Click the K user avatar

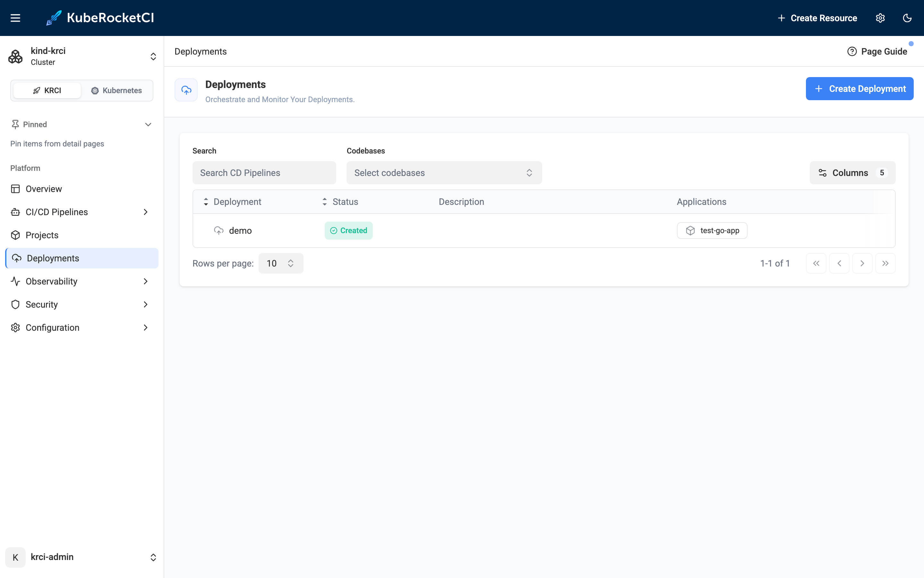(x=15, y=557)
